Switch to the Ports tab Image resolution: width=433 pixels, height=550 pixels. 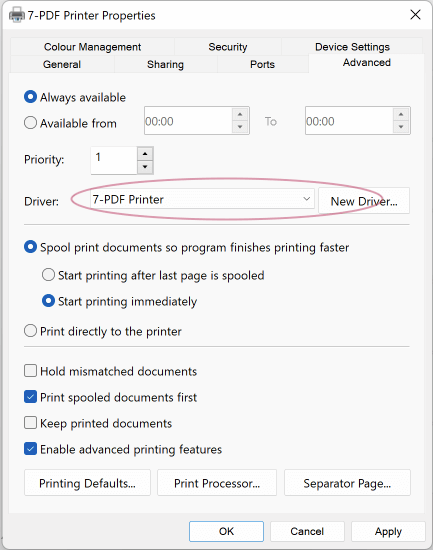[x=262, y=64]
